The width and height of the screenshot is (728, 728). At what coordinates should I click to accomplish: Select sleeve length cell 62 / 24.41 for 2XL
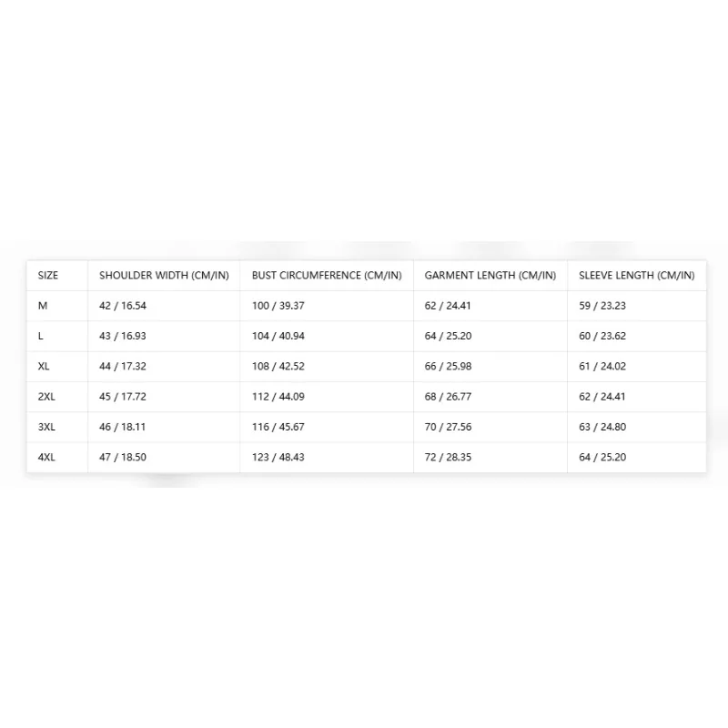(x=602, y=397)
